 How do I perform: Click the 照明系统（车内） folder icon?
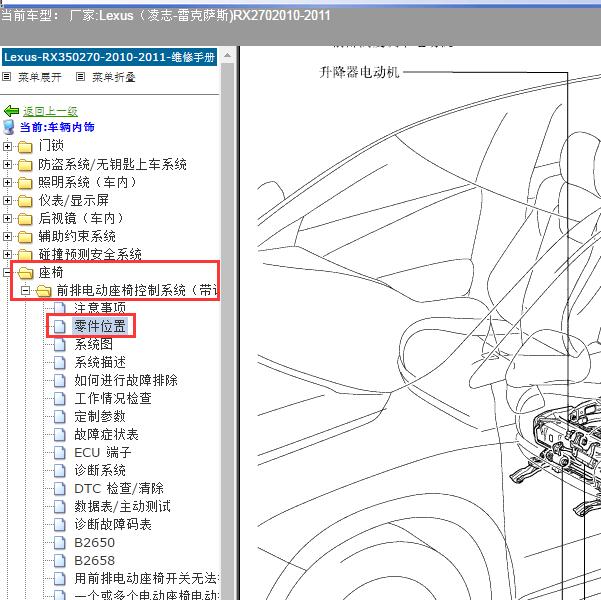click(25, 183)
